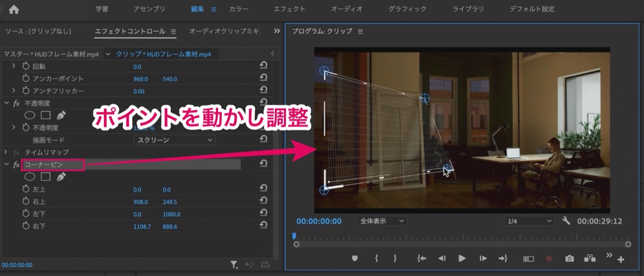This screenshot has width=644, height=276.
Task: Click the left zoom scrollbar handle
Action: pos(296,244)
